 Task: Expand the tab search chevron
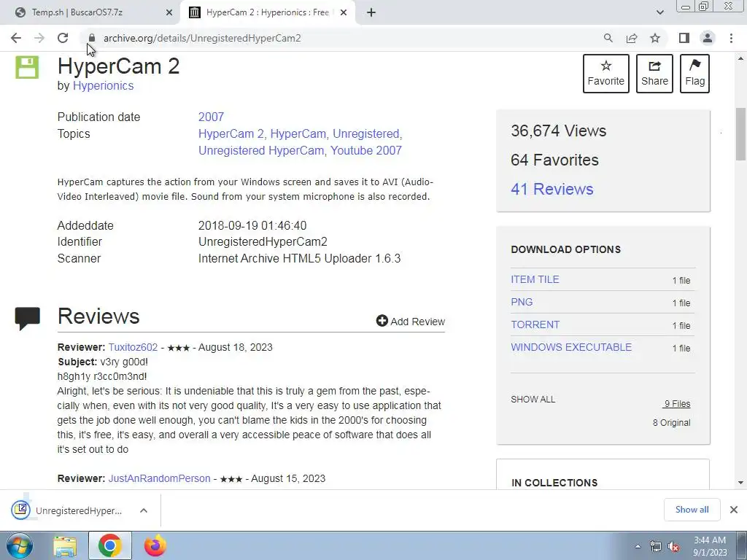(659, 12)
